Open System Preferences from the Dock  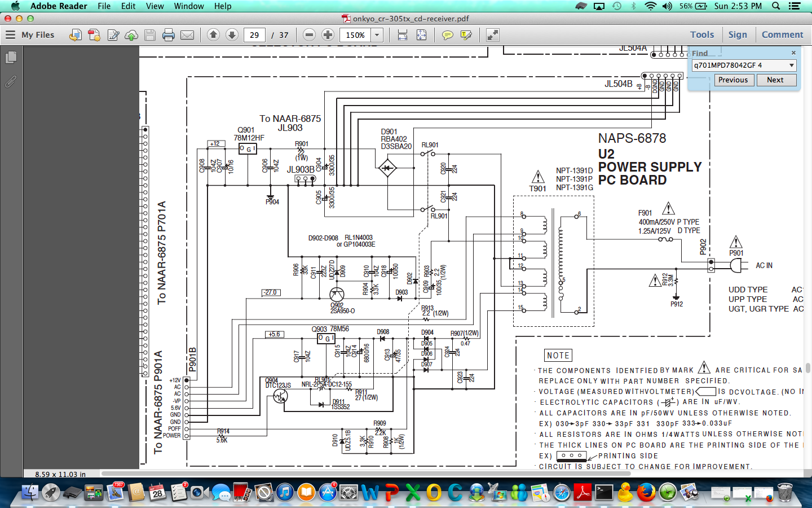click(x=348, y=492)
